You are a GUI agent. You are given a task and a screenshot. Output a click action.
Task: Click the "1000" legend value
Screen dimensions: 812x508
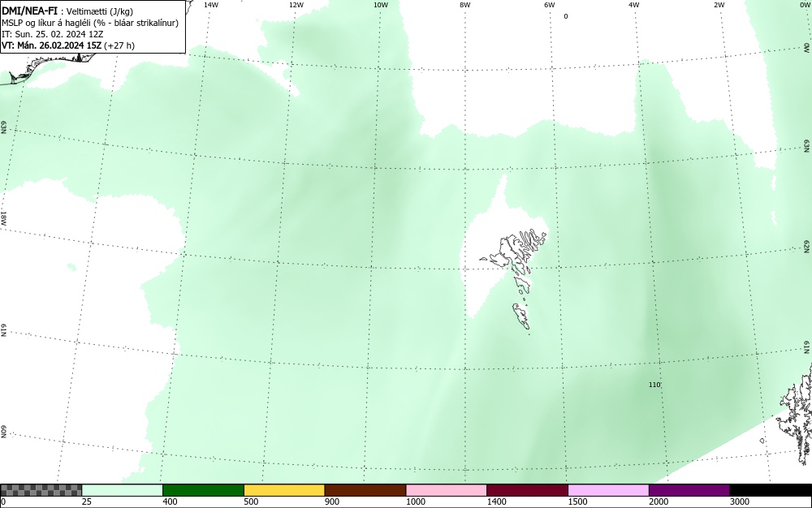[x=415, y=502]
